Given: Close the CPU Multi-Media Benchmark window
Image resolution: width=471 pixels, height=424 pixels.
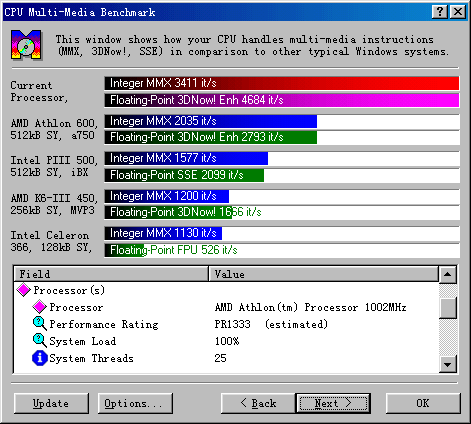Looking at the screenshot, I should click(458, 12).
